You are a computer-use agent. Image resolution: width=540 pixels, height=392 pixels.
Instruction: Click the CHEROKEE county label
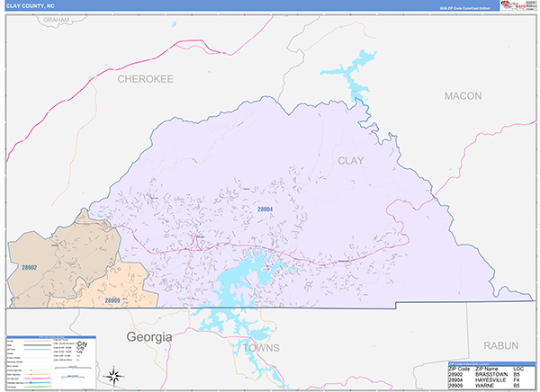pos(145,79)
